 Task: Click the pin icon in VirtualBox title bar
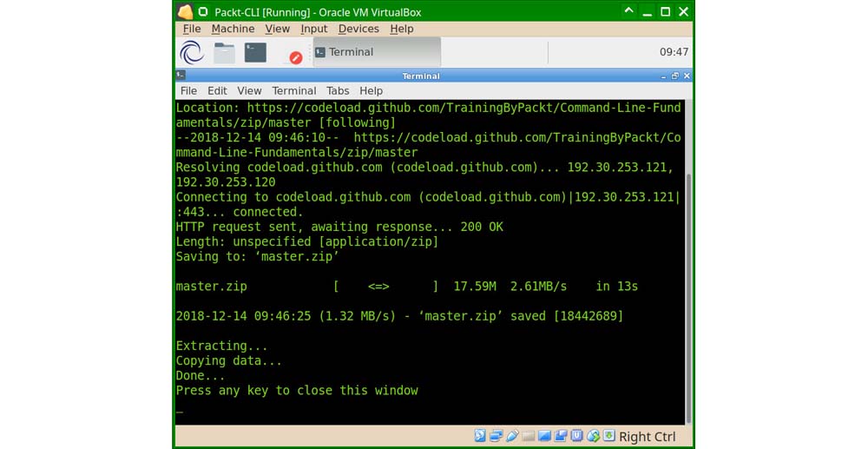click(203, 11)
